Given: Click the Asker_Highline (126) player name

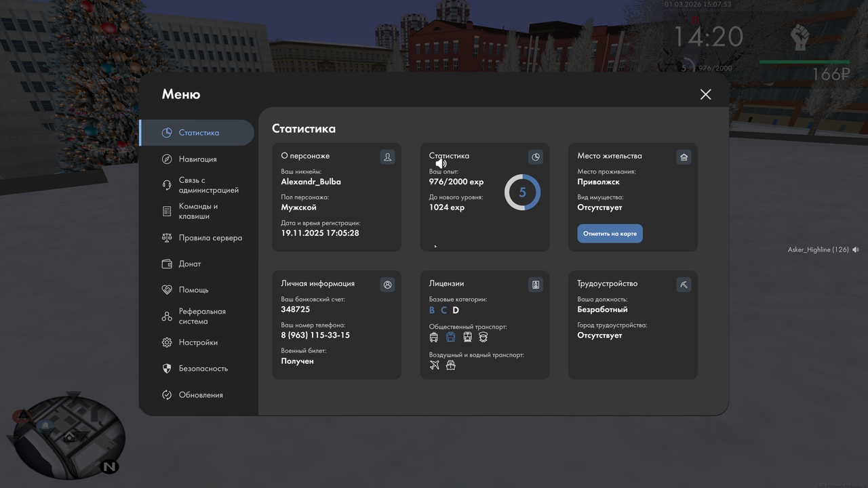Looking at the screenshot, I should click(818, 250).
